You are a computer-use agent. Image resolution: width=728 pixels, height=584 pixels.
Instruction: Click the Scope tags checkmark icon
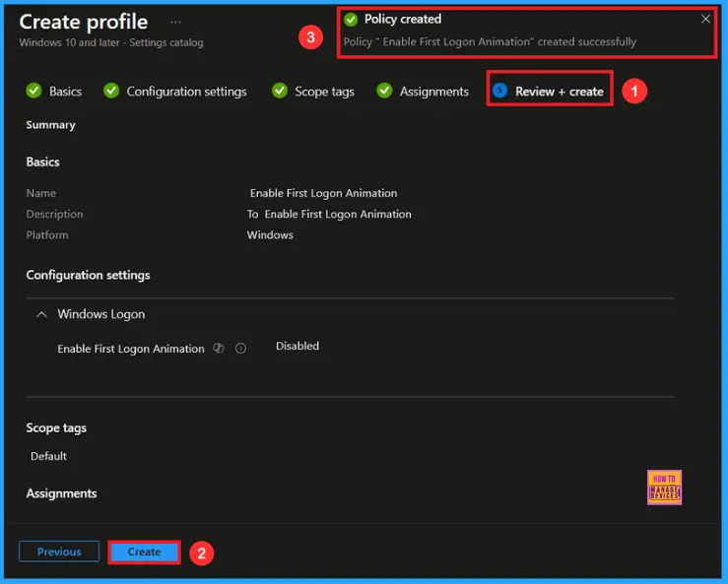280,91
